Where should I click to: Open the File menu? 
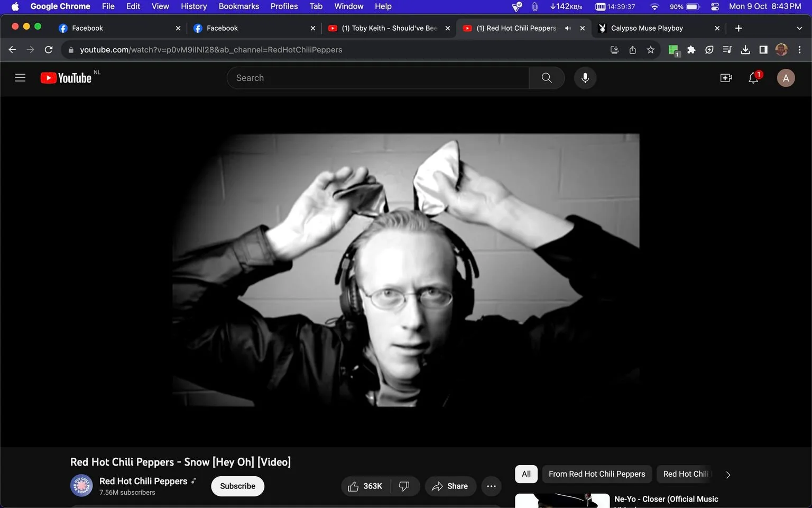(x=108, y=6)
